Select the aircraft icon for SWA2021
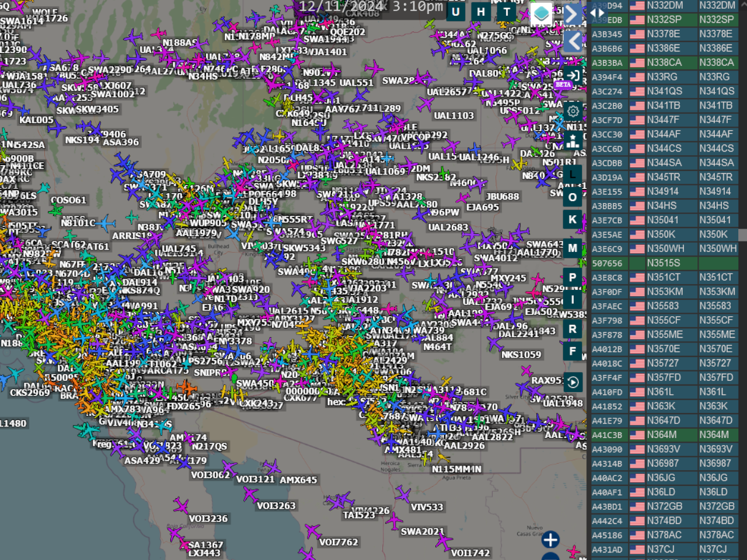The height and width of the screenshot is (560, 747). (394, 521)
